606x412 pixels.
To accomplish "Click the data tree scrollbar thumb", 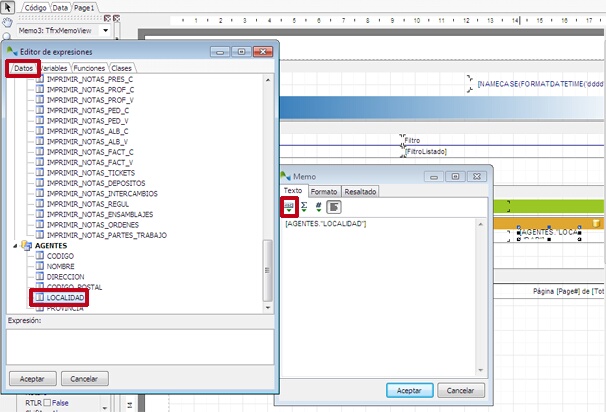I will point(267,271).
